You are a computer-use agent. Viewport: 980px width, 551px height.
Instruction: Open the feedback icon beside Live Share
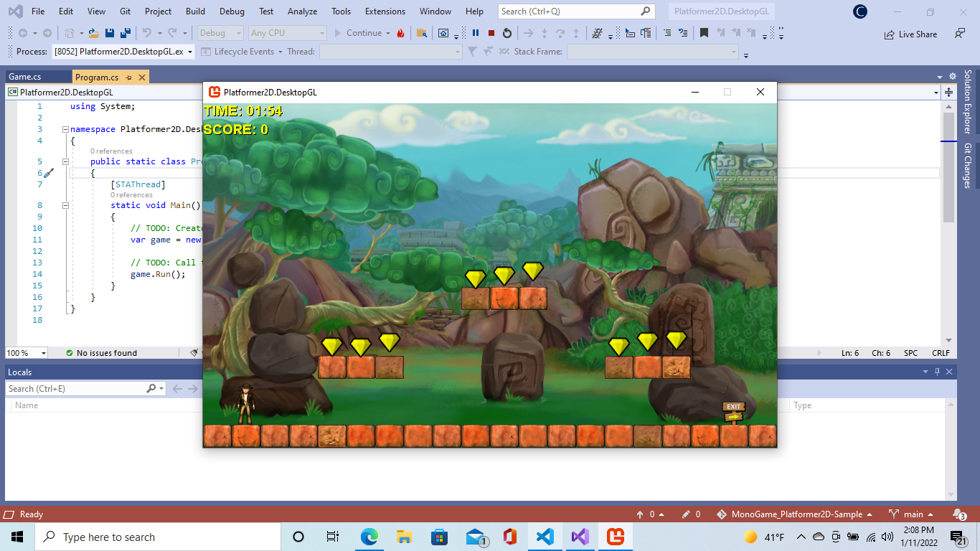coord(959,34)
